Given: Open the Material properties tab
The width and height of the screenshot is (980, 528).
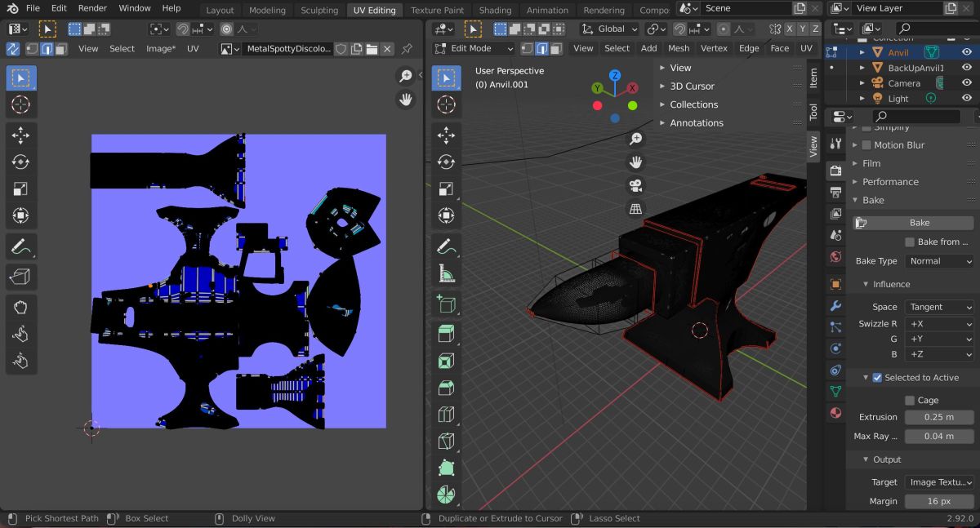Looking at the screenshot, I should (835, 413).
